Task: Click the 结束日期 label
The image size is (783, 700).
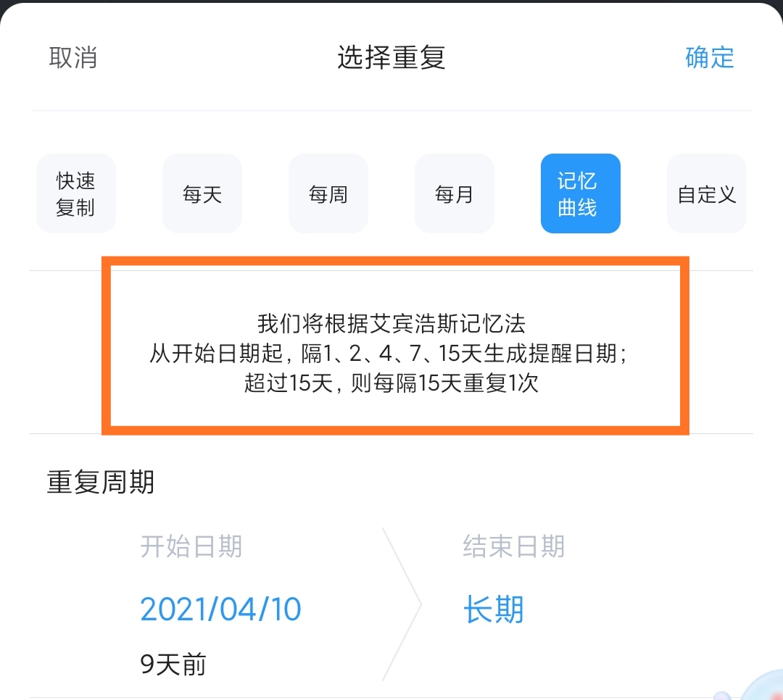Action: [x=514, y=546]
